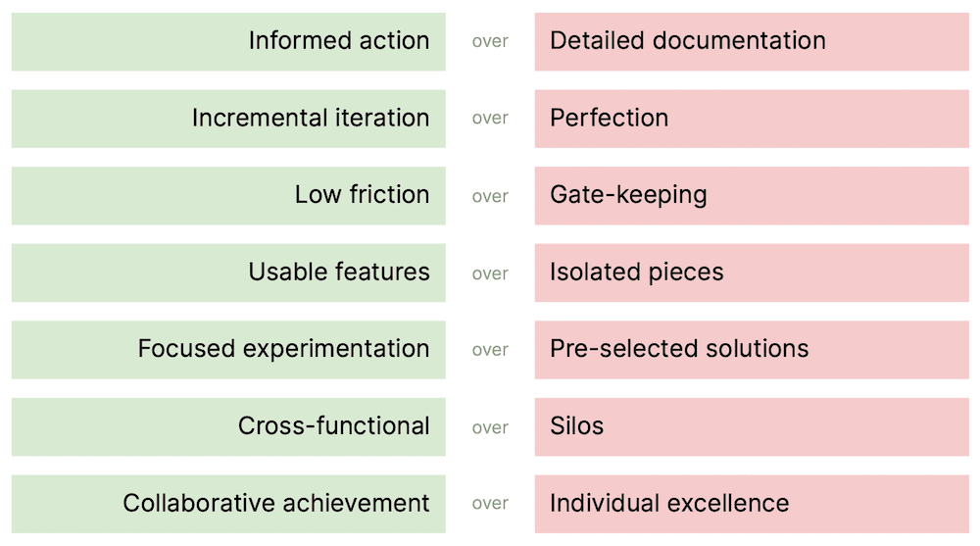
Task: Click "over" between "Cross-functional" and "Silos"
Action: [490, 427]
